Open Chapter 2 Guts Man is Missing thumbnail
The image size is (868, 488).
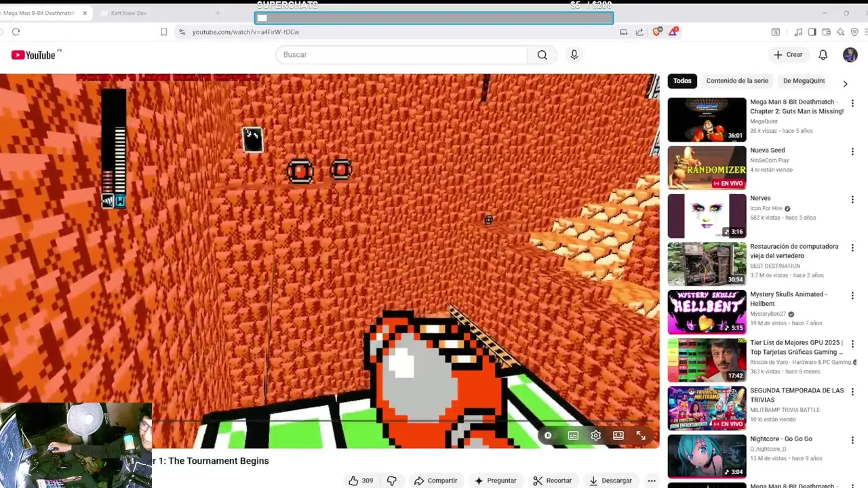[707, 119]
